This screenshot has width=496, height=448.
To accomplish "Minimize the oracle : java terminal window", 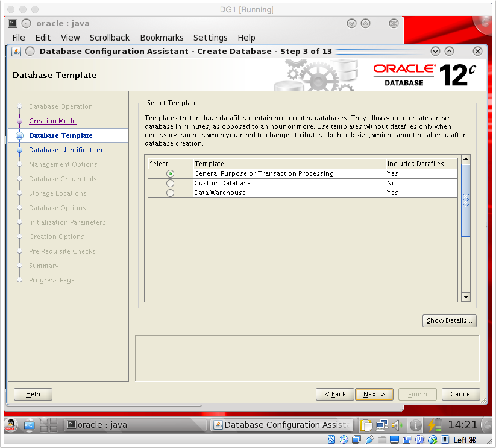I will (x=352, y=24).
